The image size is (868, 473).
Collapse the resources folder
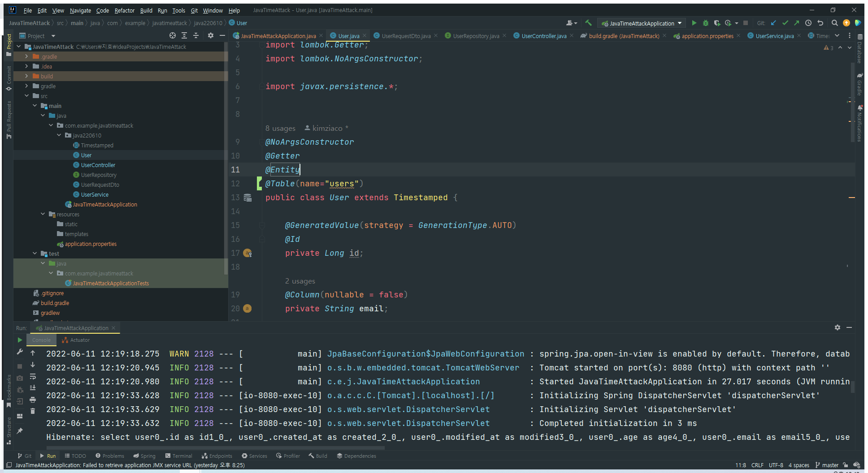point(43,214)
